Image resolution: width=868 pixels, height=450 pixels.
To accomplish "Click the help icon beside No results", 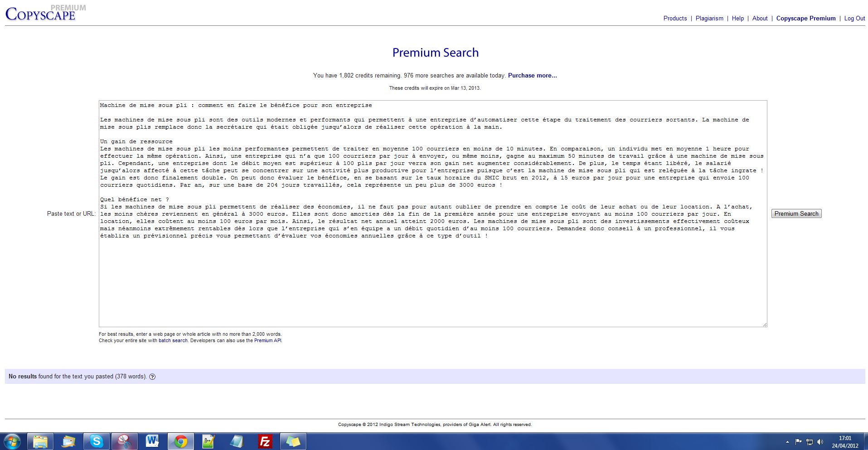I will [152, 377].
